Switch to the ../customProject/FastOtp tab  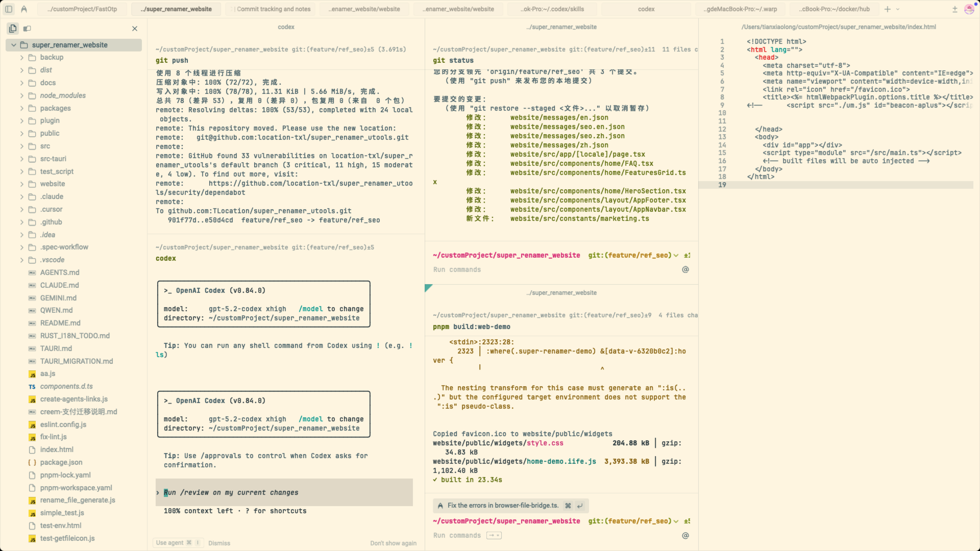82,9
